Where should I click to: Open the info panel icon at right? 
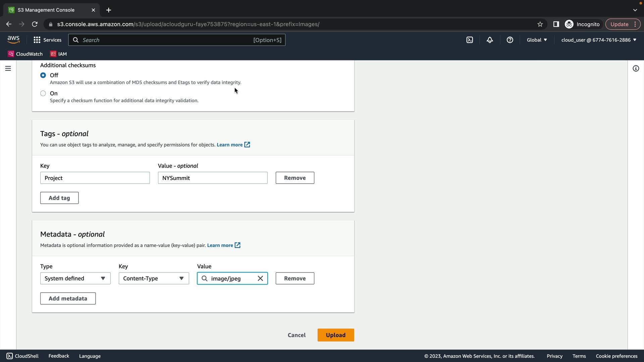click(636, 68)
